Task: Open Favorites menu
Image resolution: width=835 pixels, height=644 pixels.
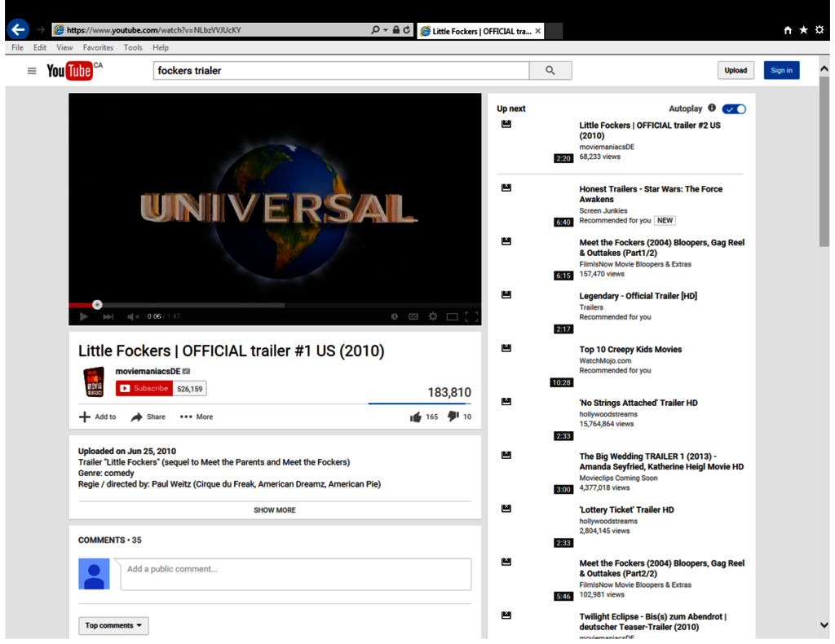Action: tap(98, 47)
